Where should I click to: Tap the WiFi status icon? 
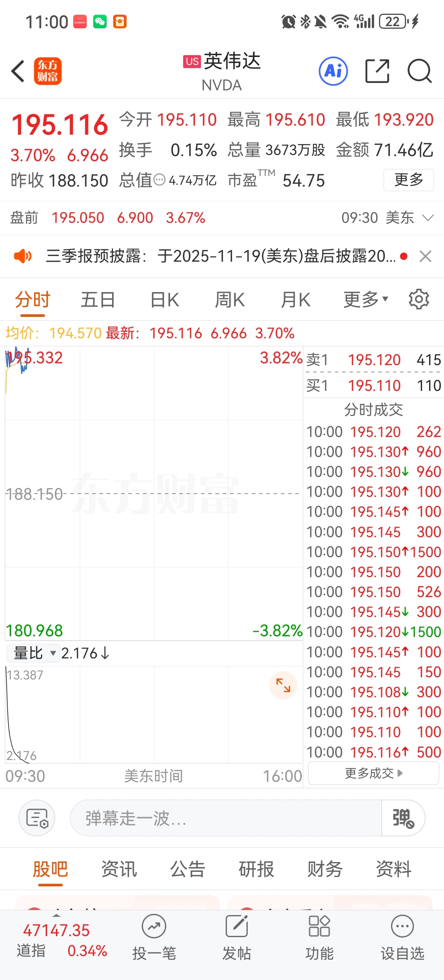[341, 22]
